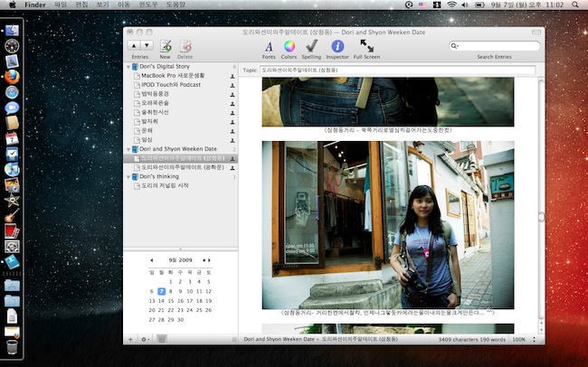Open the Fonts panel

pyautogui.click(x=269, y=50)
